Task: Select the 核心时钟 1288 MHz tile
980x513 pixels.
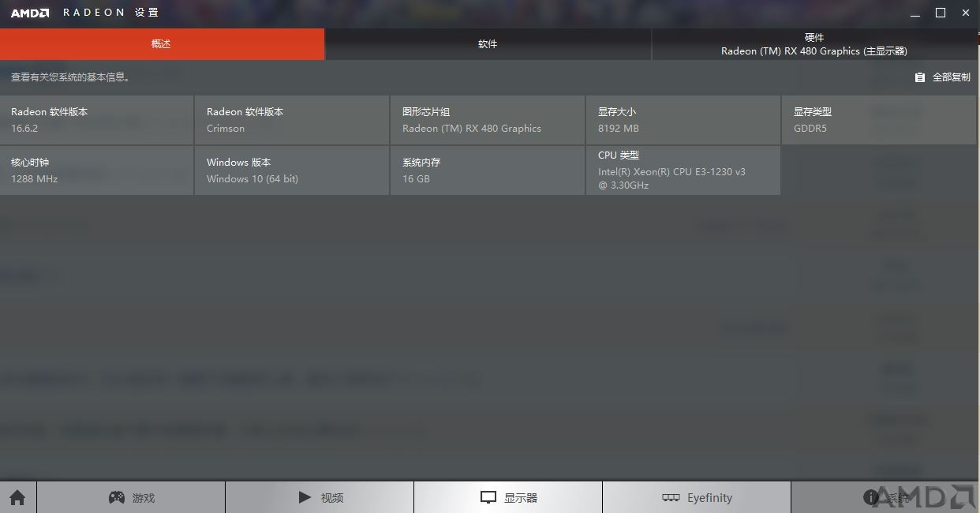Action: pos(96,170)
